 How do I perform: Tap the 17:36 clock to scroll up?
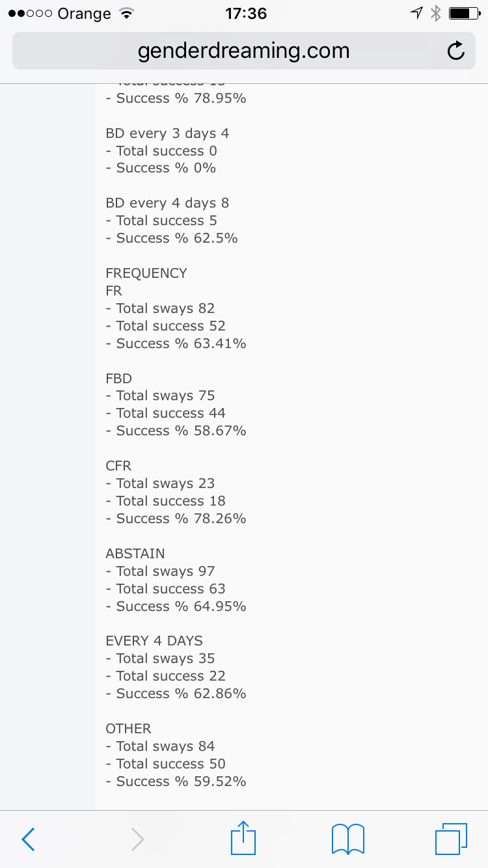point(245,13)
